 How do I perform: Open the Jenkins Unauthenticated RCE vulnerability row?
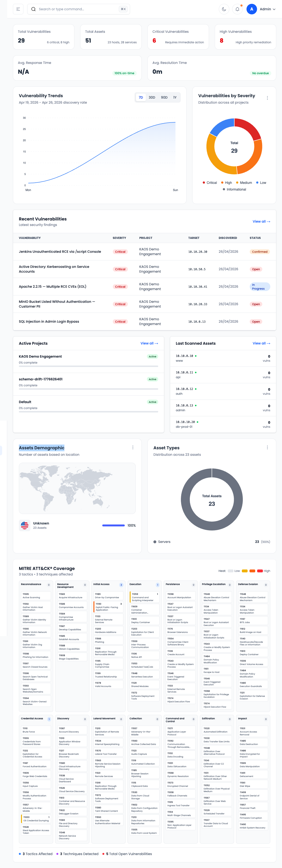tap(60, 252)
